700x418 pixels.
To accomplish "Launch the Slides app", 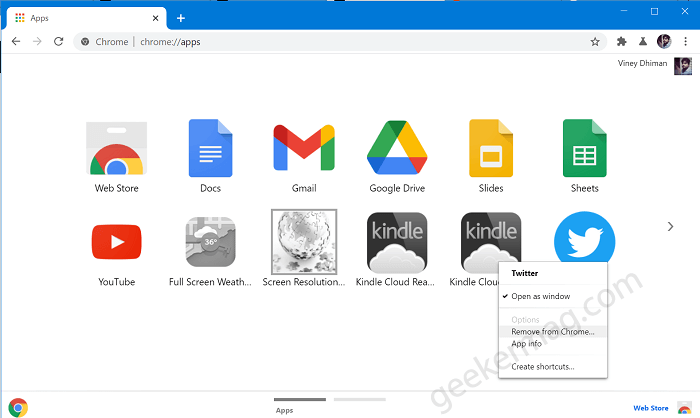I will (x=491, y=148).
